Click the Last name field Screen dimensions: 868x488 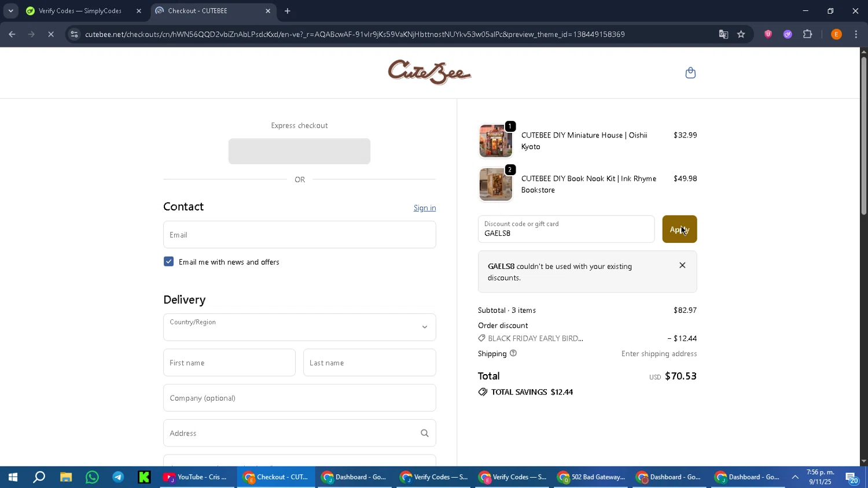[x=370, y=363]
